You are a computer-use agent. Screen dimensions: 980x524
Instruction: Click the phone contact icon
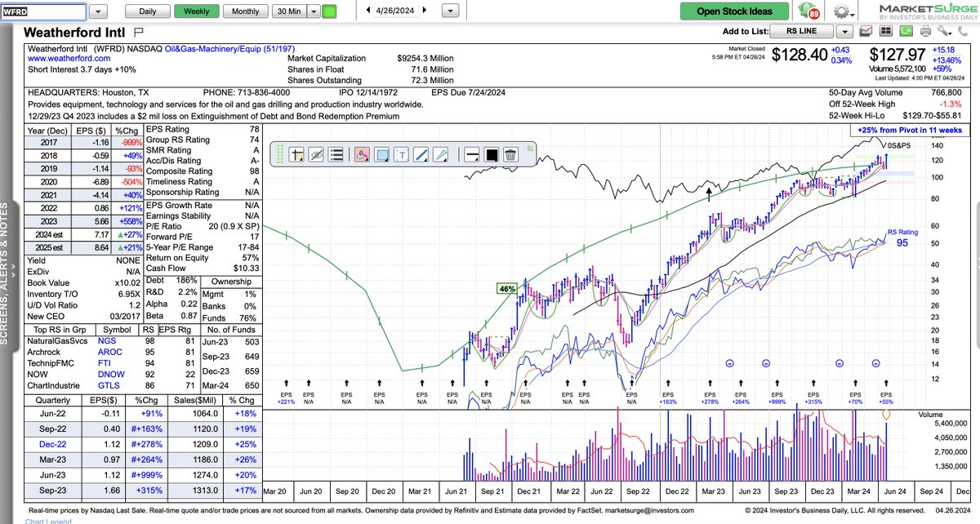click(963, 31)
